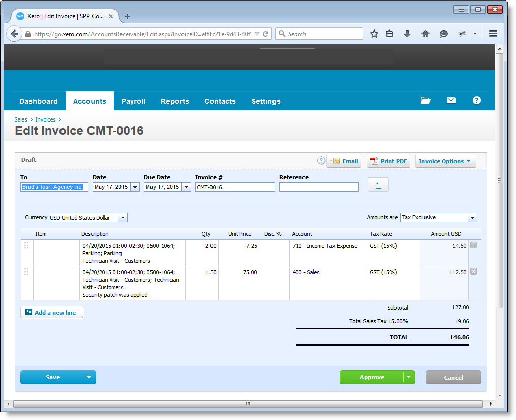Remove the Parking line with its X icon
Viewport: 516px width, 420px height.
[473, 245]
